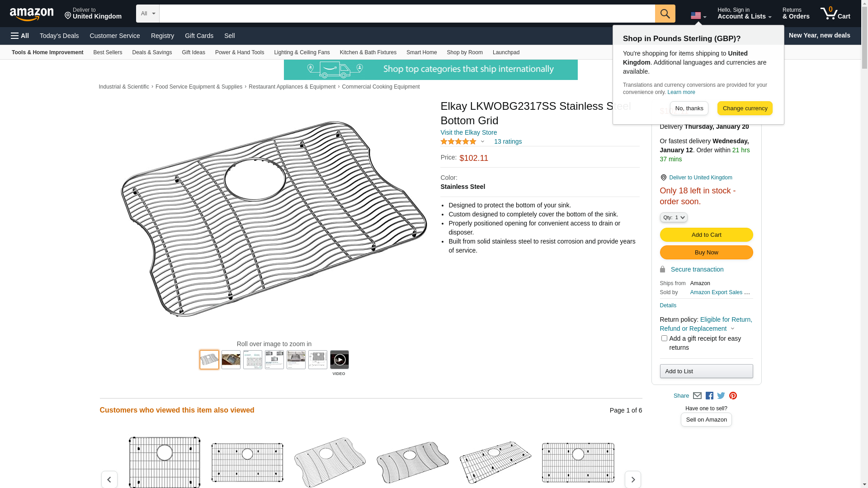
Task: Open the search category All dropdown
Action: [x=147, y=14]
